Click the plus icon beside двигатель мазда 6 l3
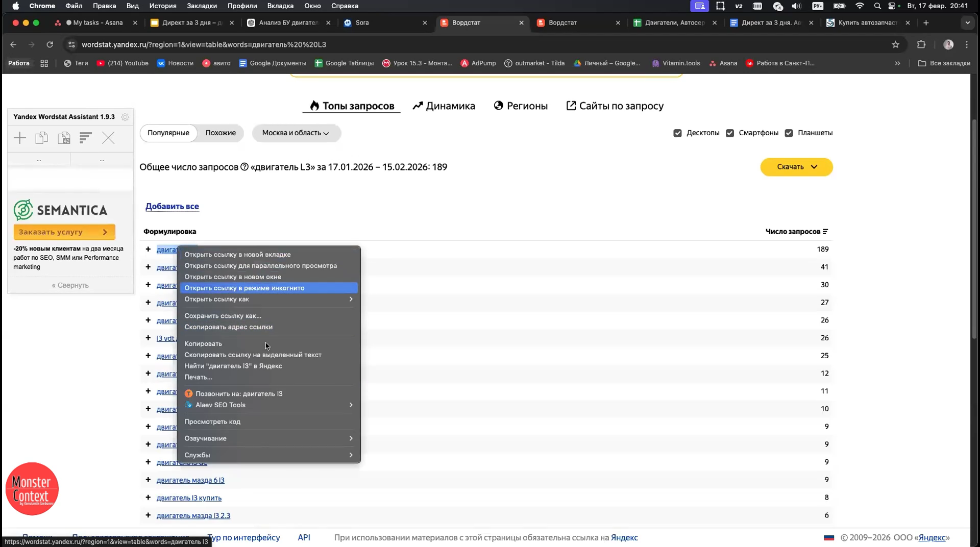 coord(148,480)
